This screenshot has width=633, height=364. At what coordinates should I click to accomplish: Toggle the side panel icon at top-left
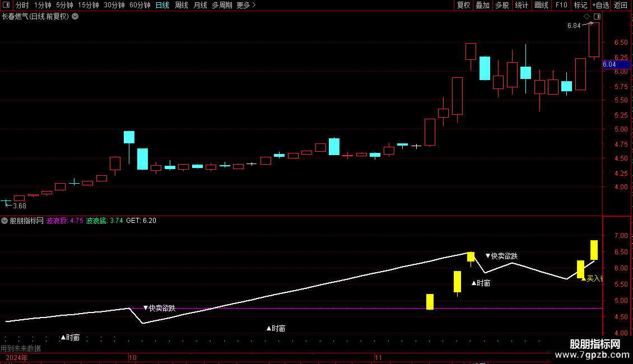(6, 5)
